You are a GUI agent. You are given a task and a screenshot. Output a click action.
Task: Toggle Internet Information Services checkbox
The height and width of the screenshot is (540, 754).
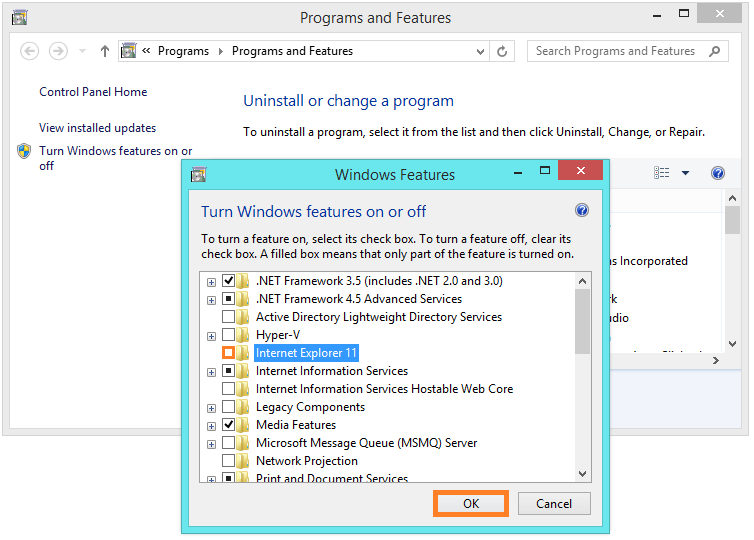(x=228, y=371)
